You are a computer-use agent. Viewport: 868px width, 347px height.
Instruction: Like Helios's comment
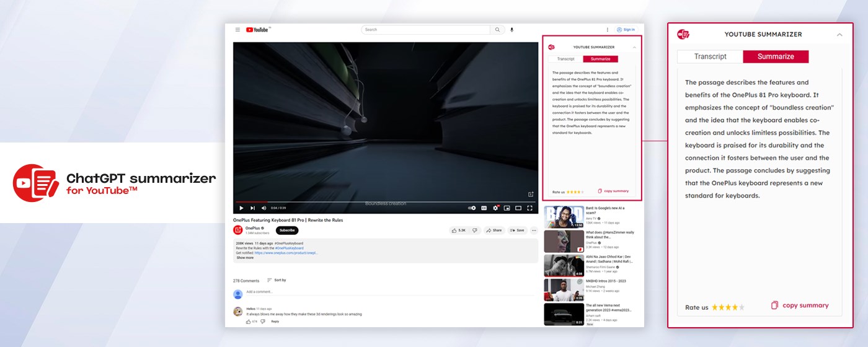point(249,321)
